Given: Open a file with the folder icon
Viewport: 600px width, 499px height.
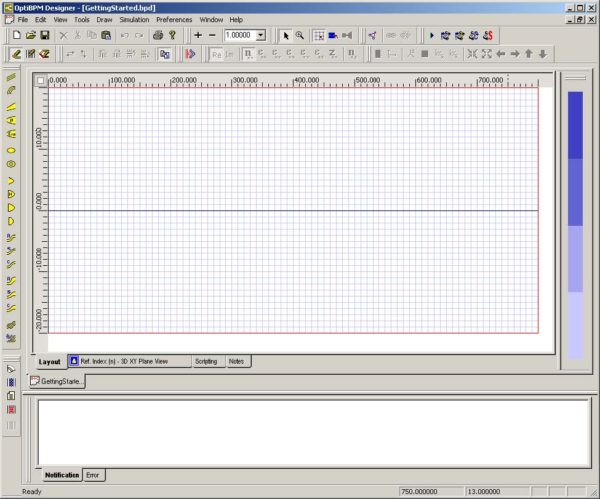Looking at the screenshot, I should (31, 35).
